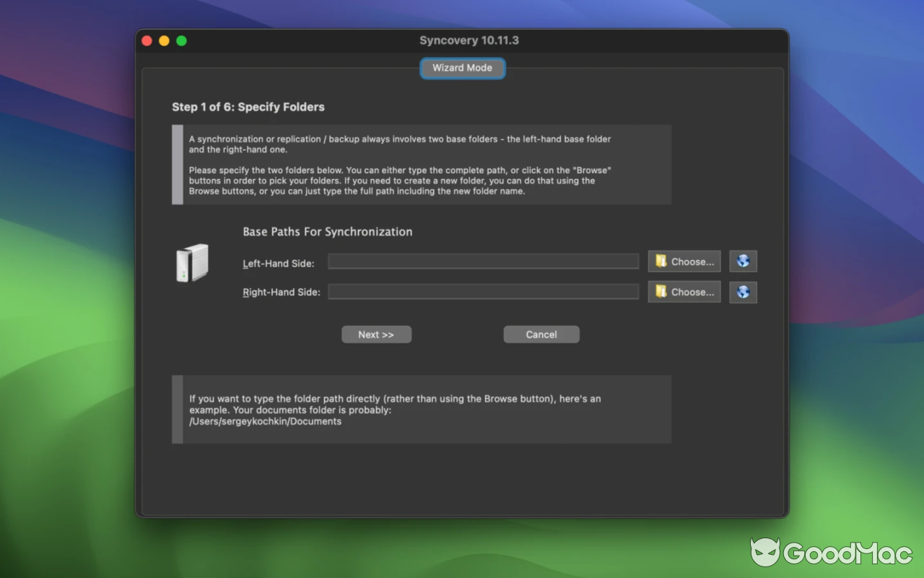Click the yellow folder glyph near Right-Hand Side row
This screenshot has height=578, width=924.
(x=661, y=292)
